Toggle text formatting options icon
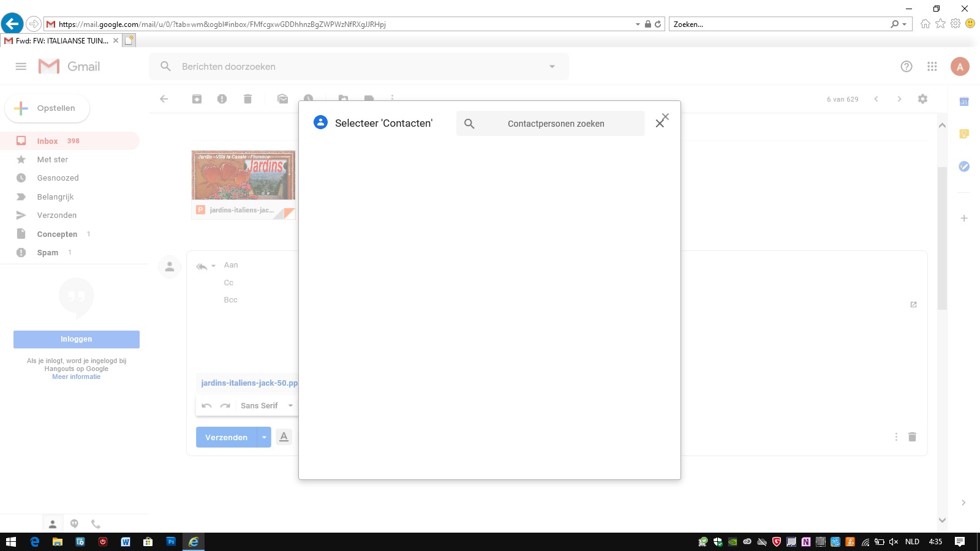This screenshot has height=551, width=980. [284, 437]
